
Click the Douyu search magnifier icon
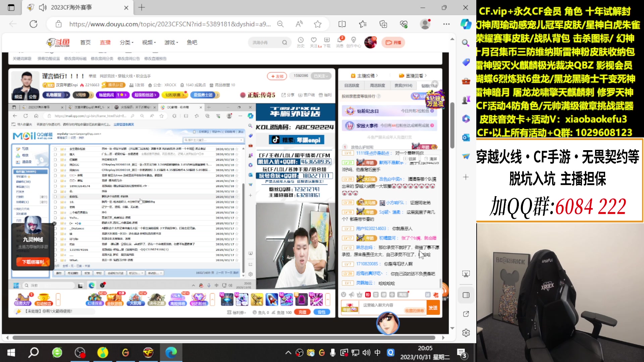284,43
